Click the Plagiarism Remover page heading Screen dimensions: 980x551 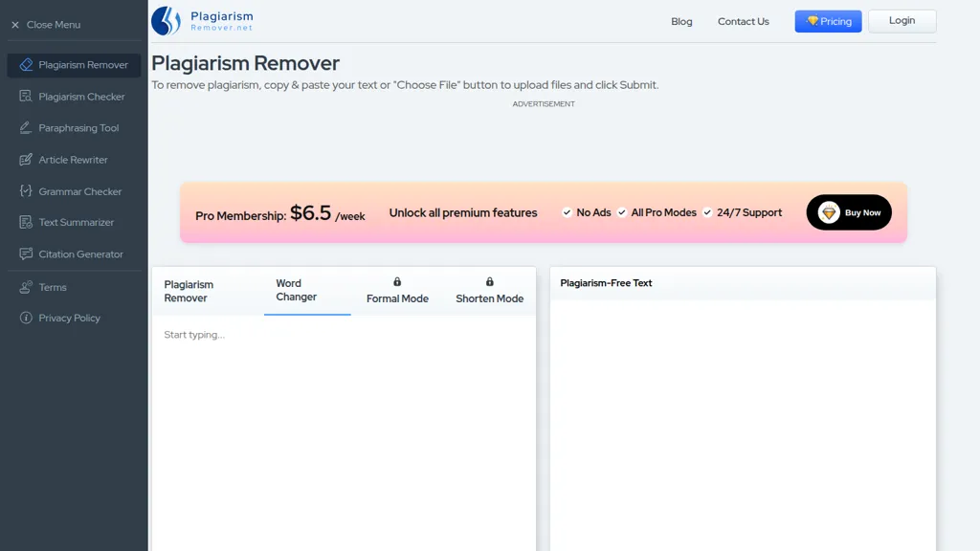(245, 63)
